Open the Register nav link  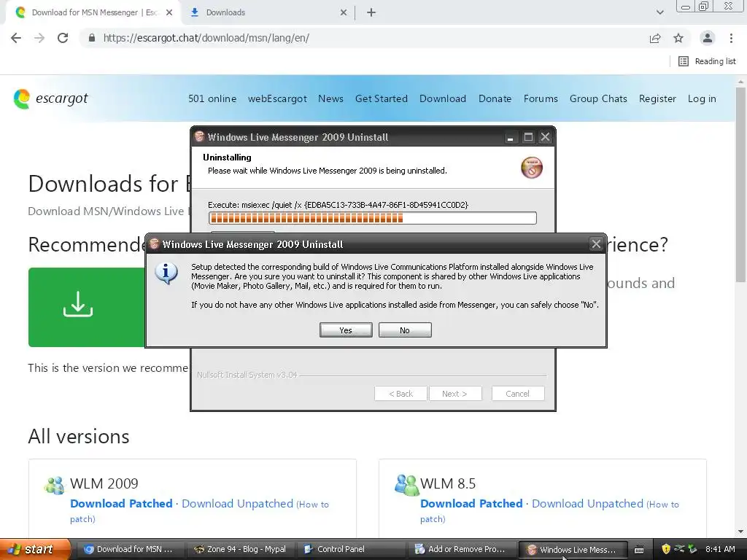pyautogui.click(x=657, y=98)
